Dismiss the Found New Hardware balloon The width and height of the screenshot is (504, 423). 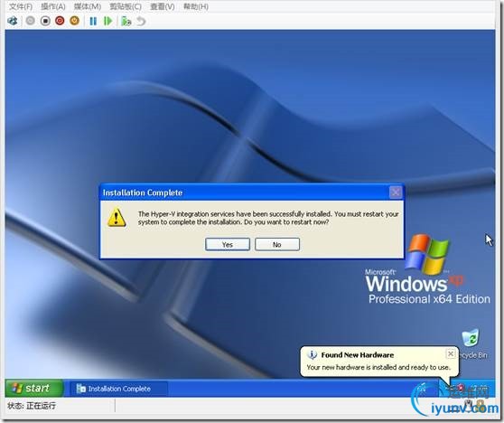pyautogui.click(x=451, y=353)
